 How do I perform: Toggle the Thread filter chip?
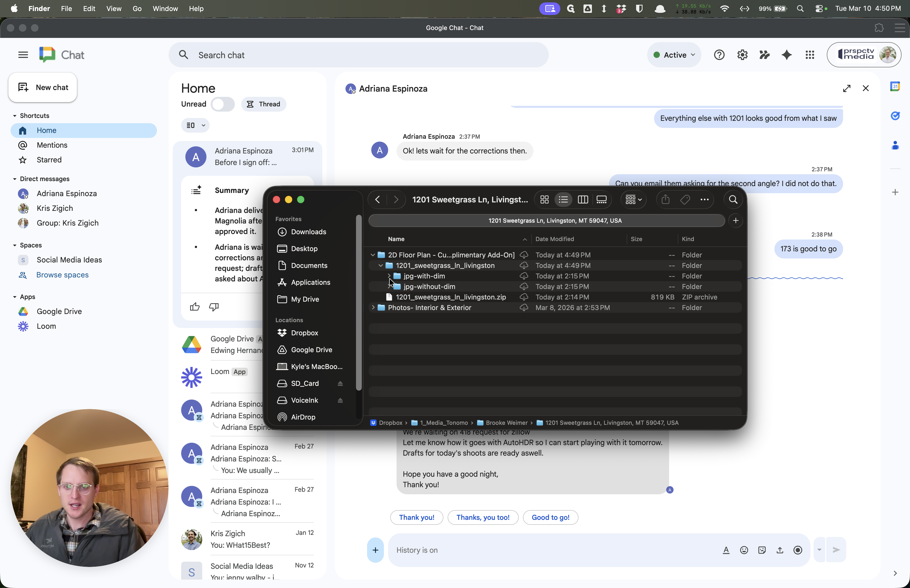(264, 104)
